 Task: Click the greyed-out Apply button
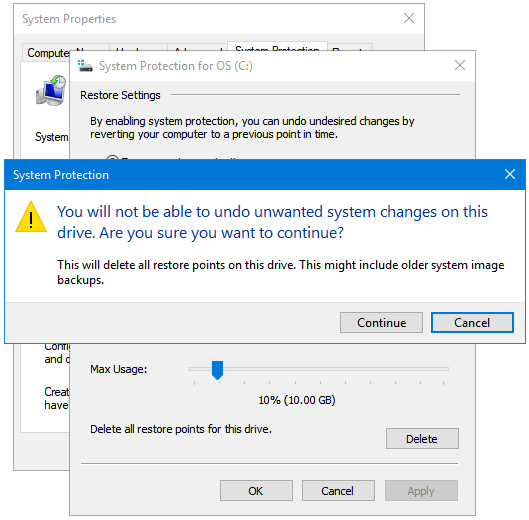pyautogui.click(x=421, y=491)
